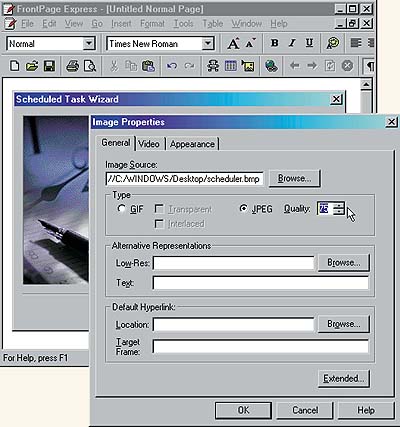
Task: Switch to the Video tab
Action: click(149, 144)
